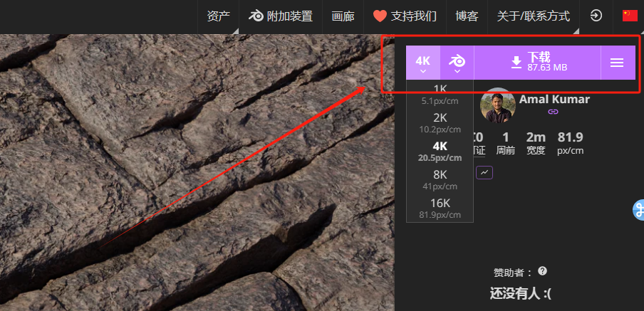Click the heart icon next to 支持我们
This screenshot has height=311, width=644.
(380, 16)
